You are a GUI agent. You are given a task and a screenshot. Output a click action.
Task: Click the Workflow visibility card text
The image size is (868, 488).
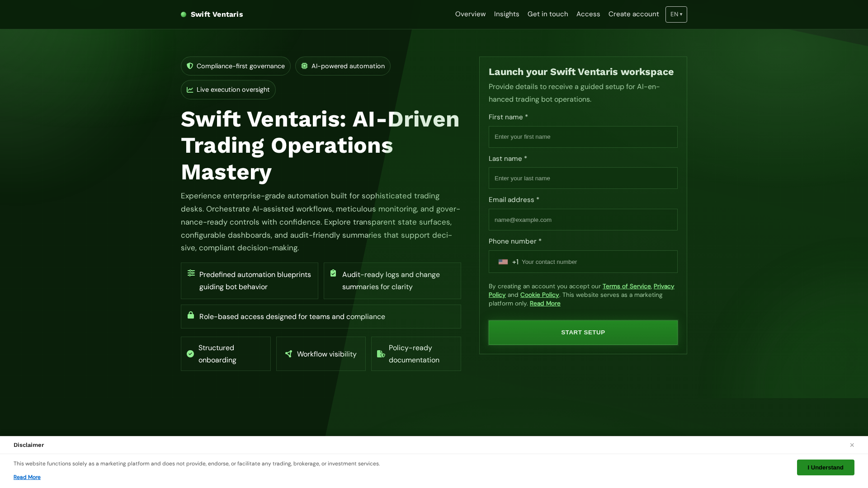point(327,354)
